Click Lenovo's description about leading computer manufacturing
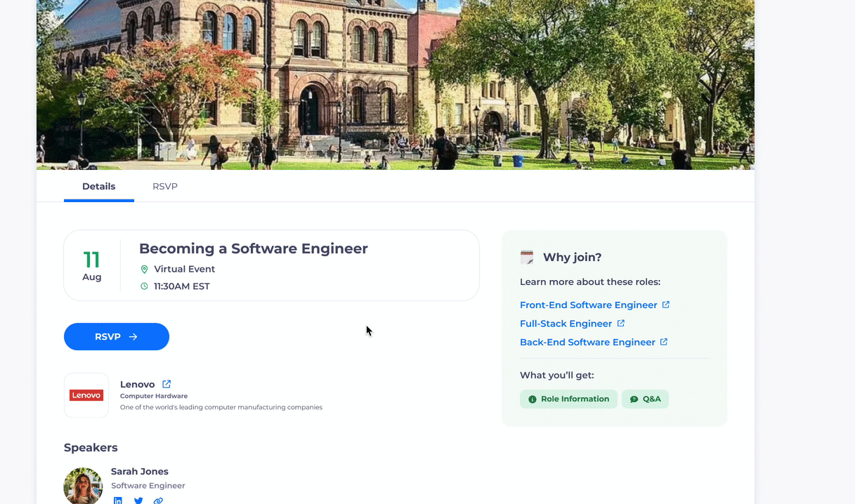The width and height of the screenshot is (855, 504). tap(221, 407)
